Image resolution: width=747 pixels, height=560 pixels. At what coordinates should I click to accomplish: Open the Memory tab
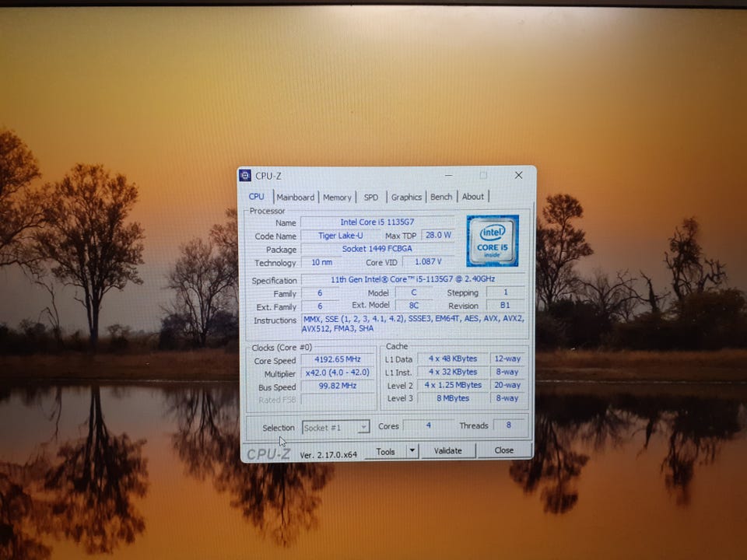337,197
